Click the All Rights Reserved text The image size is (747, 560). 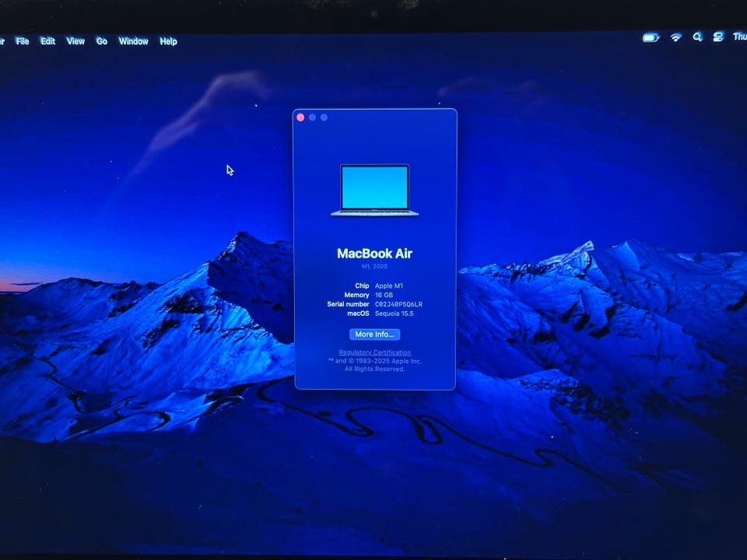tap(375, 369)
